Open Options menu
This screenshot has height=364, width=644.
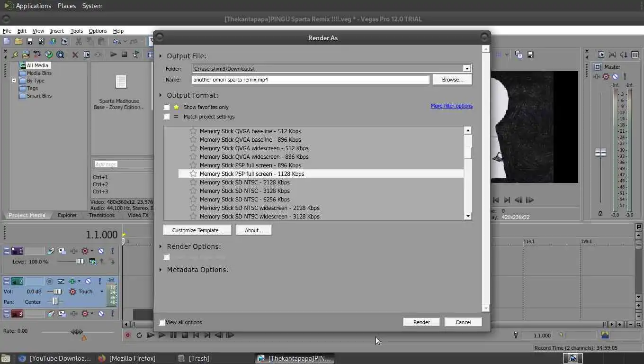tap(98, 31)
